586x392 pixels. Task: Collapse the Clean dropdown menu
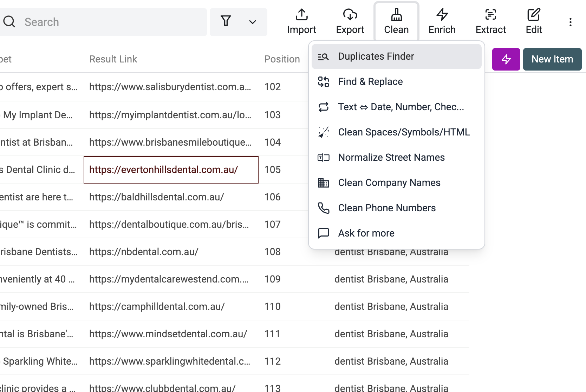coord(396,21)
